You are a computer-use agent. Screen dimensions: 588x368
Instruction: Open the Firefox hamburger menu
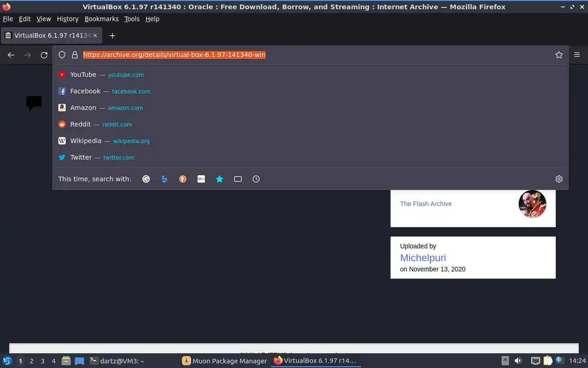(577, 55)
